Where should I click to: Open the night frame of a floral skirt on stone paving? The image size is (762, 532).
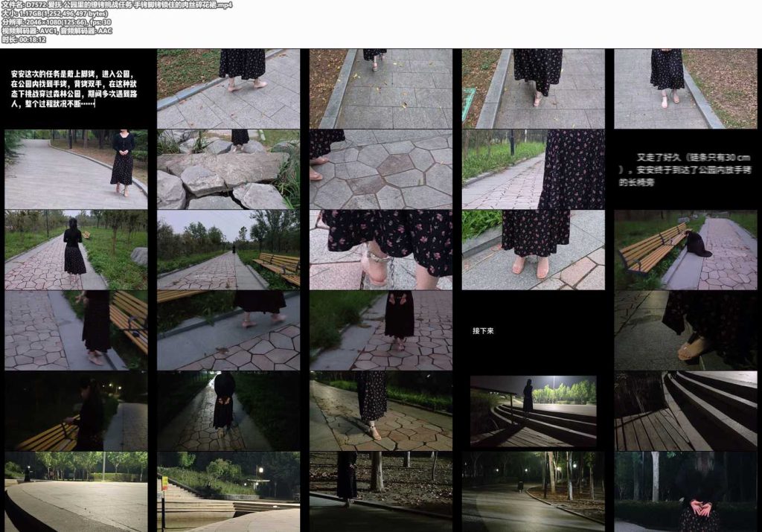coord(380,411)
